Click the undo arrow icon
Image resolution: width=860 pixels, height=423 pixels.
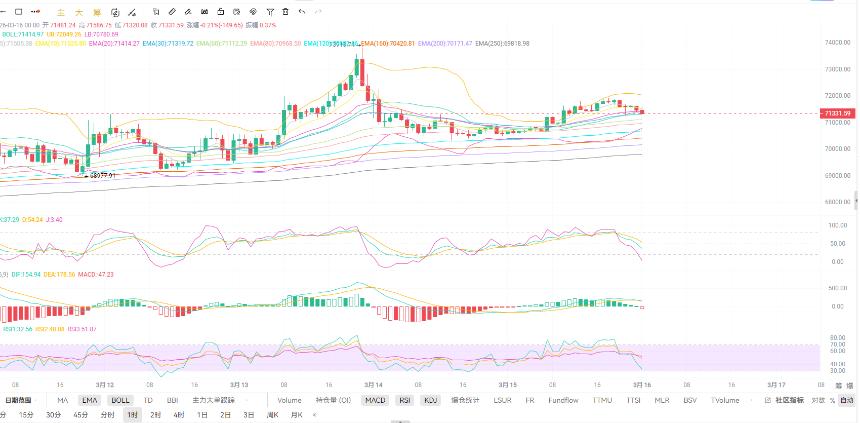(x=302, y=12)
